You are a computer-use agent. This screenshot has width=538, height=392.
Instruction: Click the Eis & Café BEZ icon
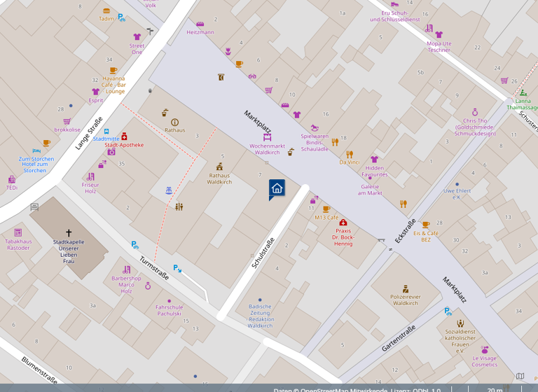click(x=425, y=224)
